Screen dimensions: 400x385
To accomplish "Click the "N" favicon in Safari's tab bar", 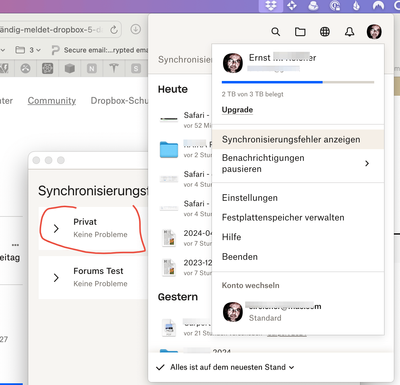I will [x=92, y=68].
